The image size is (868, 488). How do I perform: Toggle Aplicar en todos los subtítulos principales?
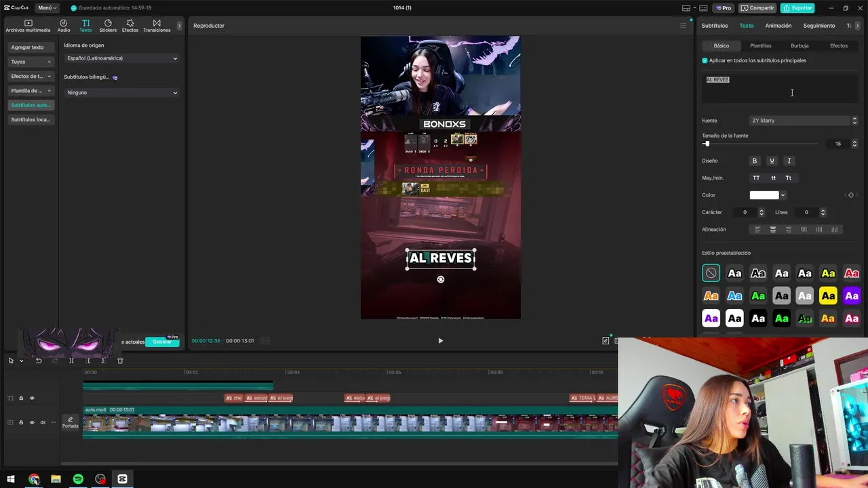pos(705,60)
